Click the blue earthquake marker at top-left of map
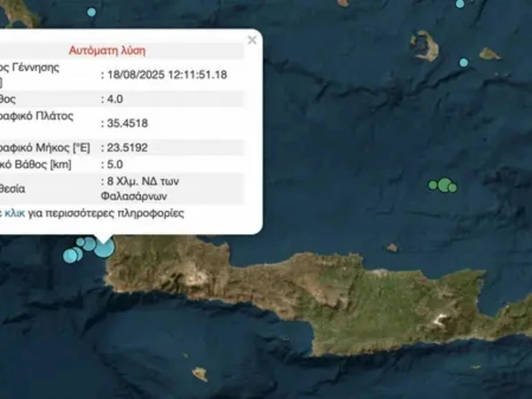532x399 pixels. [x=91, y=12]
